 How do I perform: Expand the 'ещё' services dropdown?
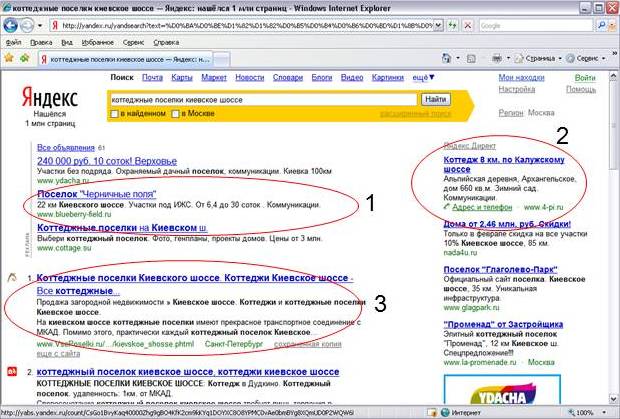[423, 77]
